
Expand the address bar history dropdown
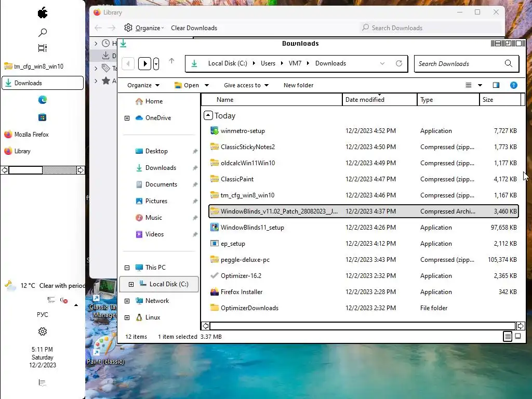click(382, 63)
